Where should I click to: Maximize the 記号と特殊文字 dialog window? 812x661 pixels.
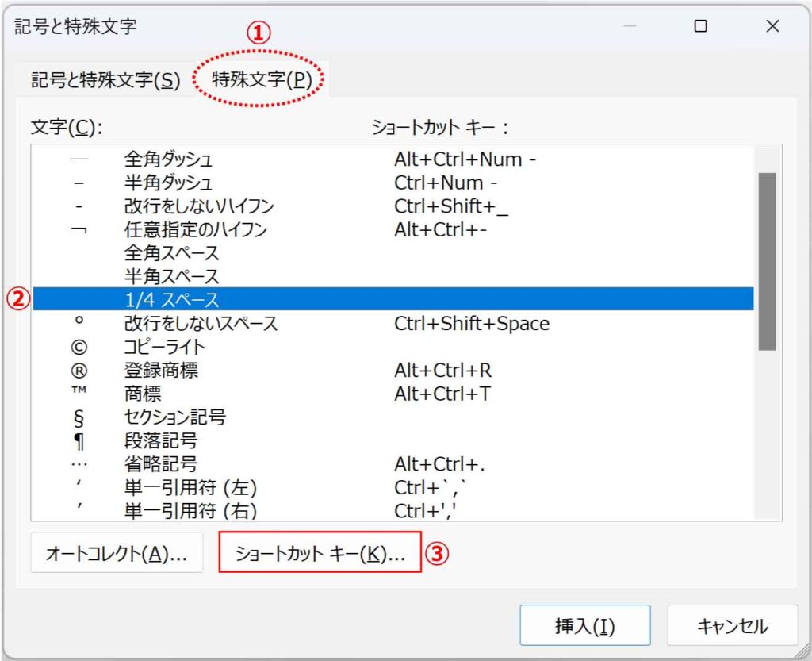tap(700, 26)
